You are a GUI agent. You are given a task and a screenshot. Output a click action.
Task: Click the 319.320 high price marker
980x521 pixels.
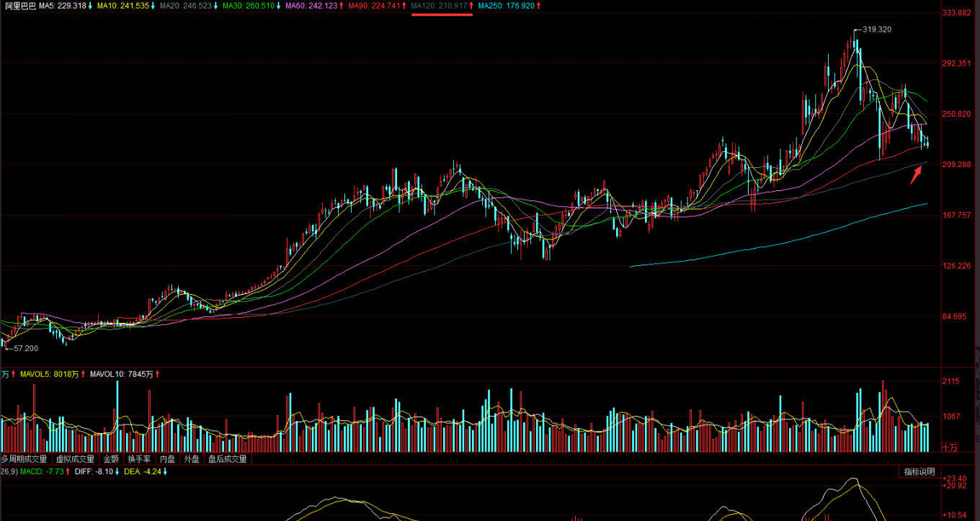click(876, 30)
